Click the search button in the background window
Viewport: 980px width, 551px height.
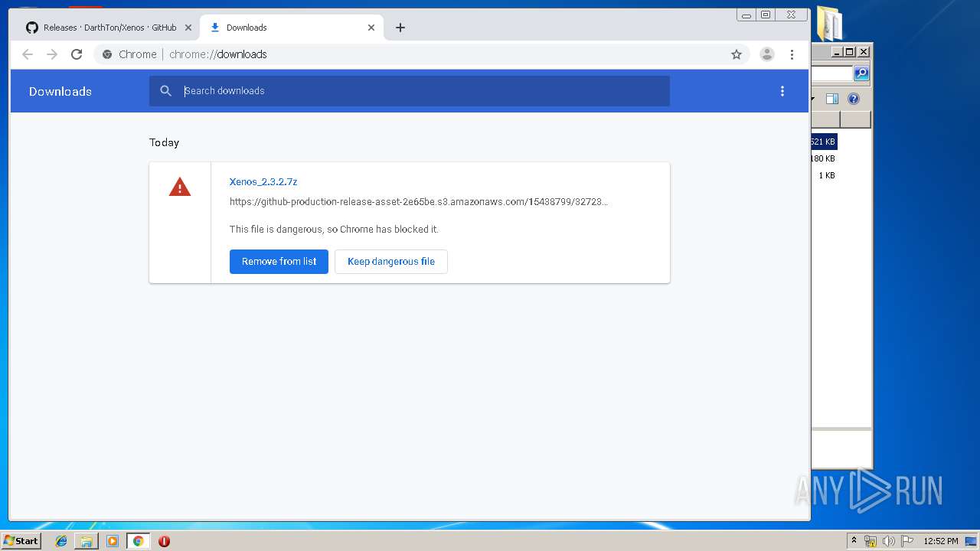[x=861, y=73]
